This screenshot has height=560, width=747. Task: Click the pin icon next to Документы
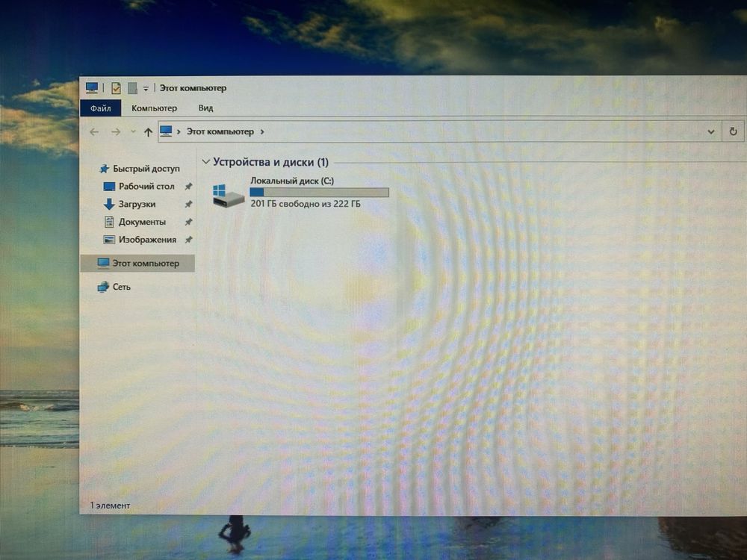(x=189, y=222)
